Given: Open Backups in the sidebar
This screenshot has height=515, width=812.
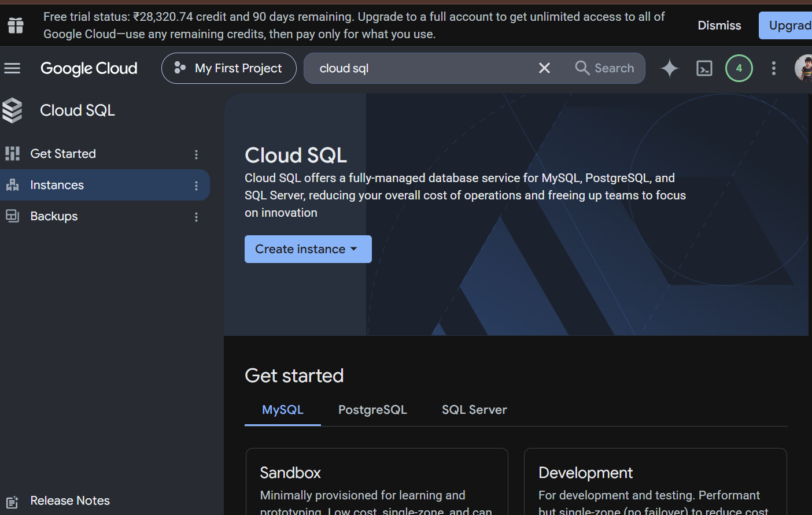Looking at the screenshot, I should pos(105,216).
